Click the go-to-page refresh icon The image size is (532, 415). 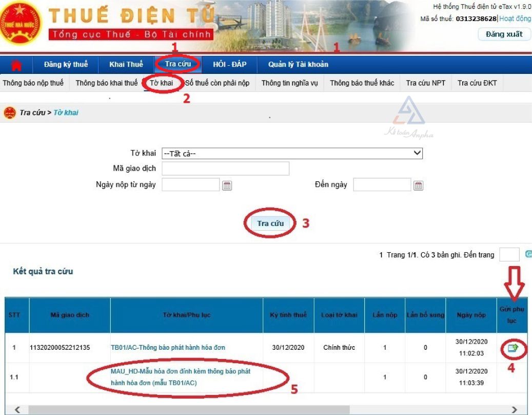528,254
